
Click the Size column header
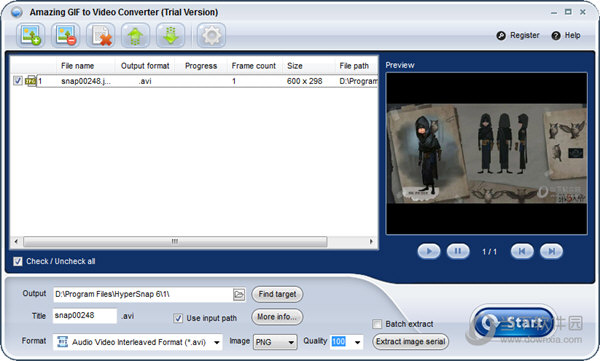(x=295, y=66)
